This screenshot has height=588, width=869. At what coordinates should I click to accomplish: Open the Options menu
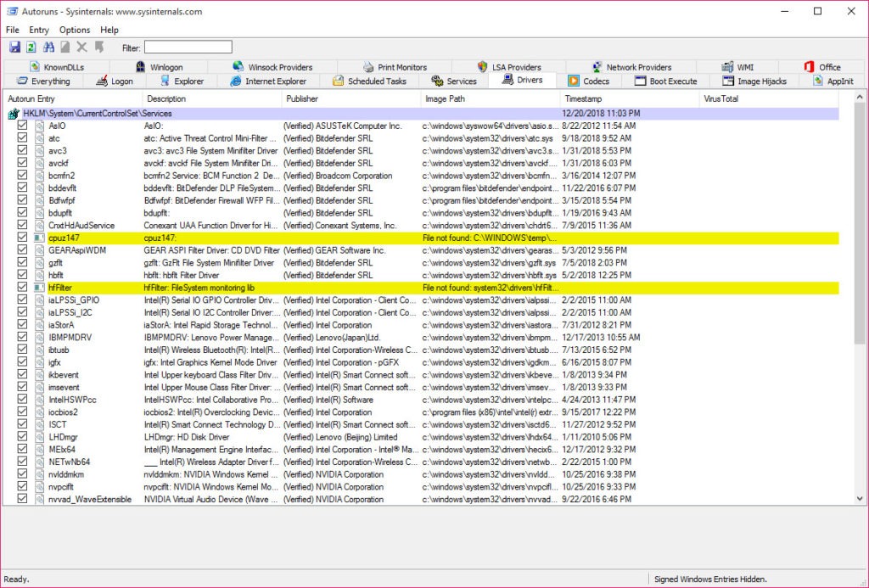(75, 30)
